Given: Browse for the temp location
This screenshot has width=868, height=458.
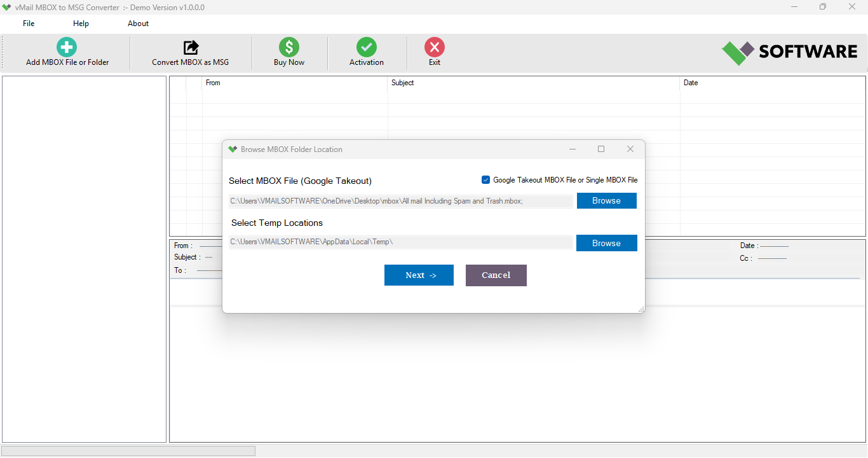Looking at the screenshot, I should [606, 243].
